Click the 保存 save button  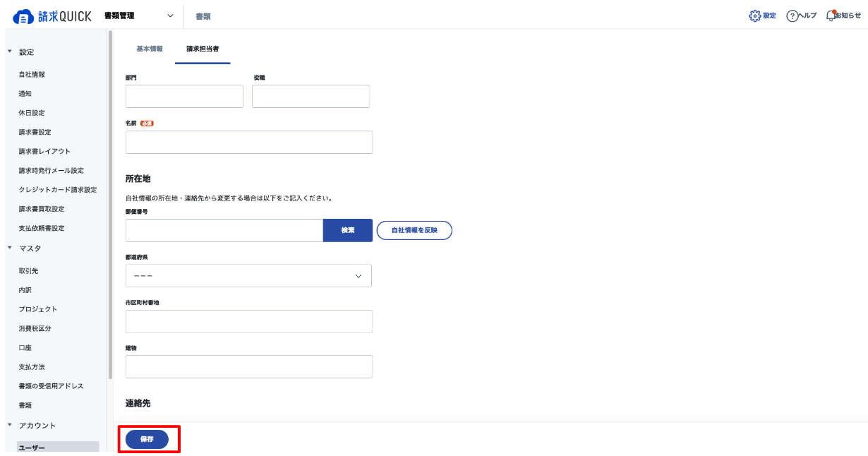[x=147, y=439]
